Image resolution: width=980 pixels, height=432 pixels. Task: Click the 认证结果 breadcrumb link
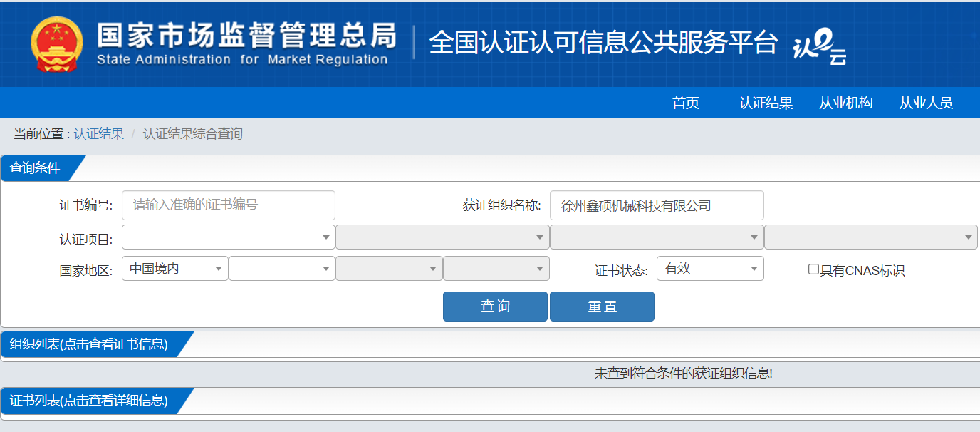point(98,134)
